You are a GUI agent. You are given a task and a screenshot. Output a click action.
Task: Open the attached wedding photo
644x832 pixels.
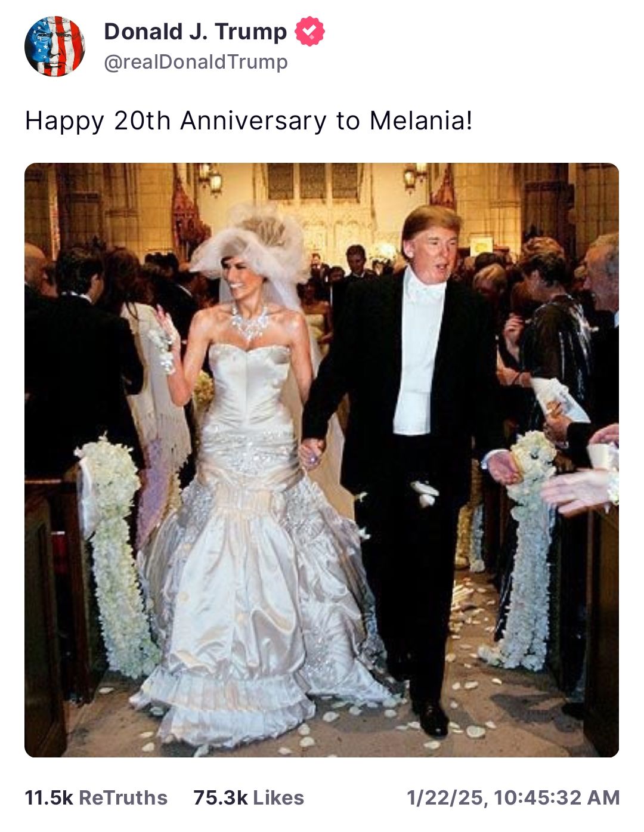click(321, 460)
